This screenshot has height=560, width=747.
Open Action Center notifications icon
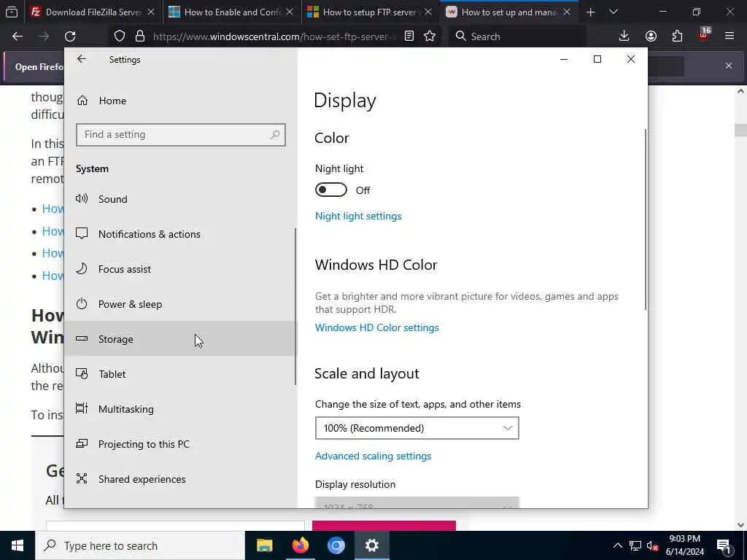click(724, 545)
